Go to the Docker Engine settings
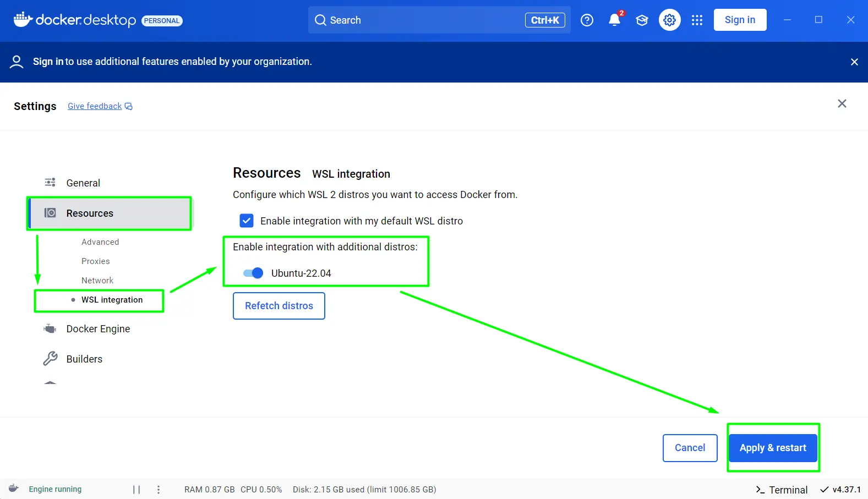The height and width of the screenshot is (499, 868). pos(98,329)
